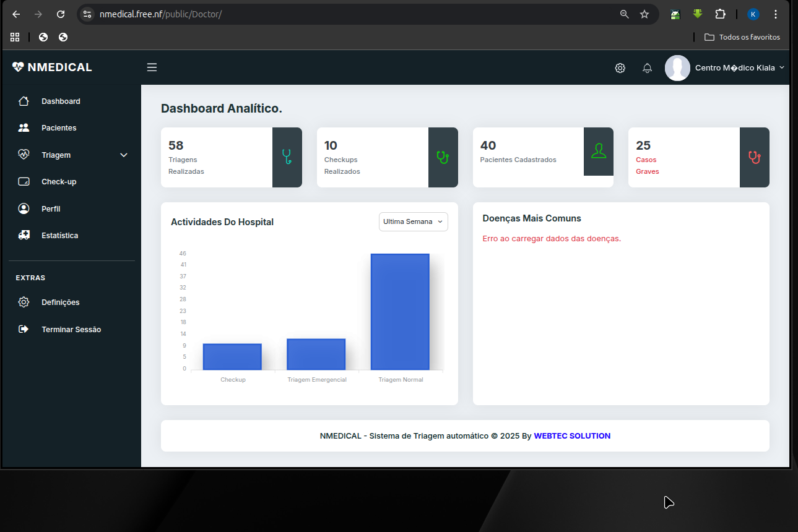Open the WEBTEC SOLUTION footer link

[572, 436]
